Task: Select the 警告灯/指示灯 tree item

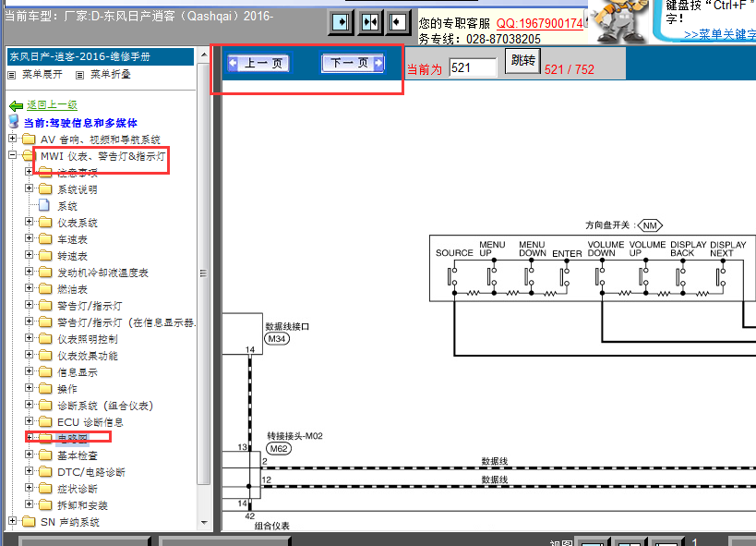Action: [x=90, y=306]
